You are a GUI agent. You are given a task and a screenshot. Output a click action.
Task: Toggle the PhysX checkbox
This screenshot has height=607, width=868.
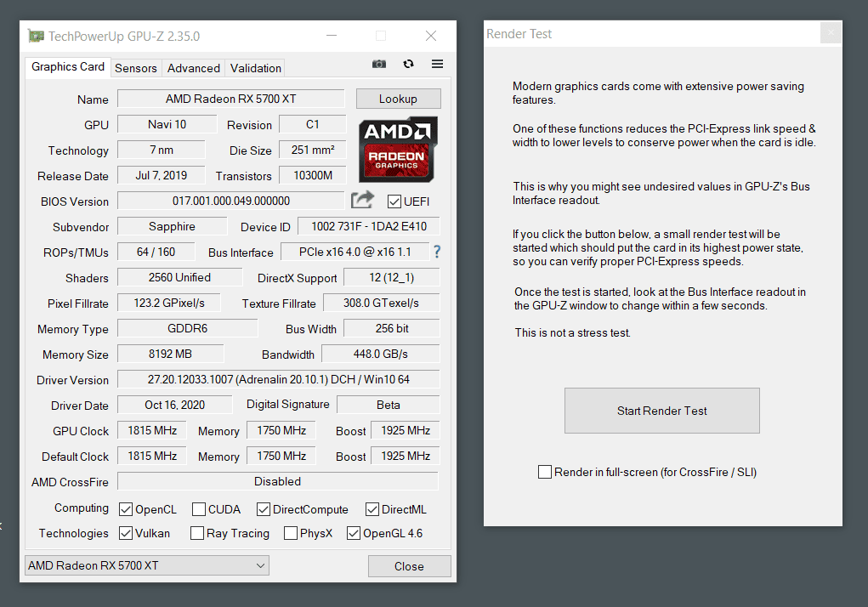pos(291,533)
